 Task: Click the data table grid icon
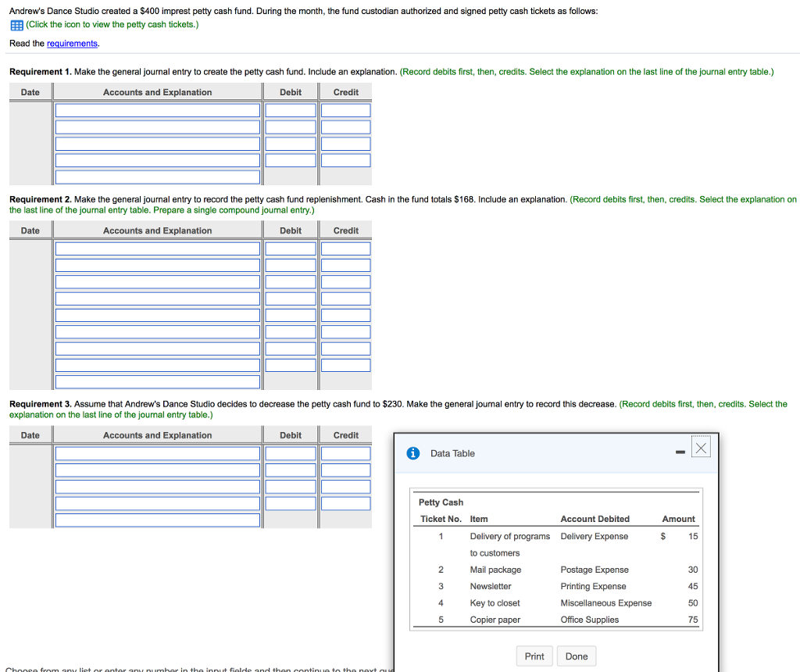tap(16, 25)
